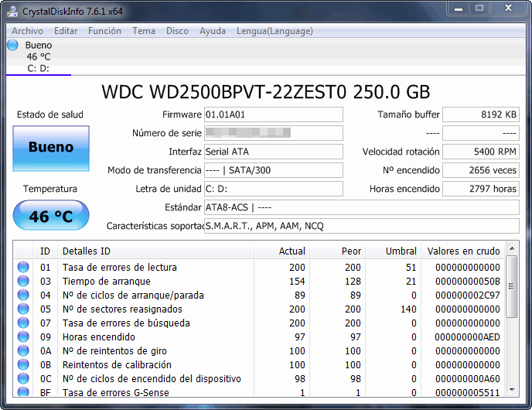Click status orb for Tasa de errores G-Sense

click(x=23, y=391)
